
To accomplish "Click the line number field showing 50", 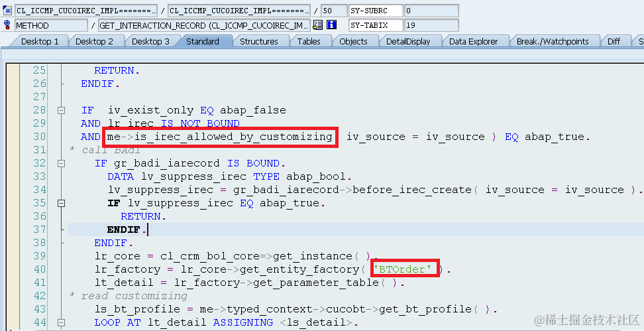I will [x=333, y=11].
